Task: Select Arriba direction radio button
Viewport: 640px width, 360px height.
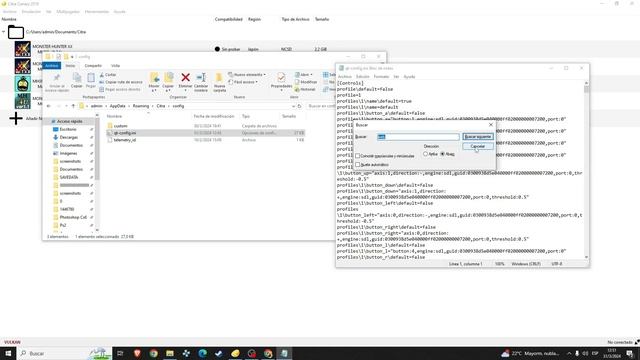Action: [x=425, y=154]
